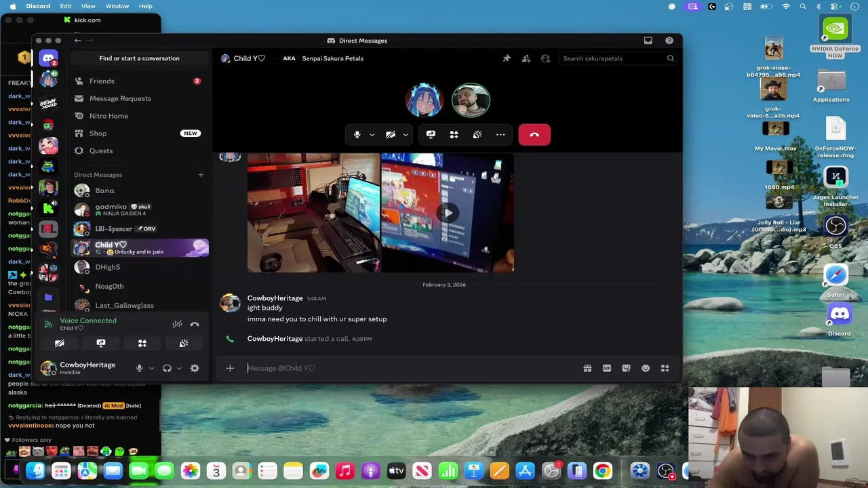The height and width of the screenshot is (488, 868).
Task: Create a new DM with plus icon
Action: pos(201,175)
